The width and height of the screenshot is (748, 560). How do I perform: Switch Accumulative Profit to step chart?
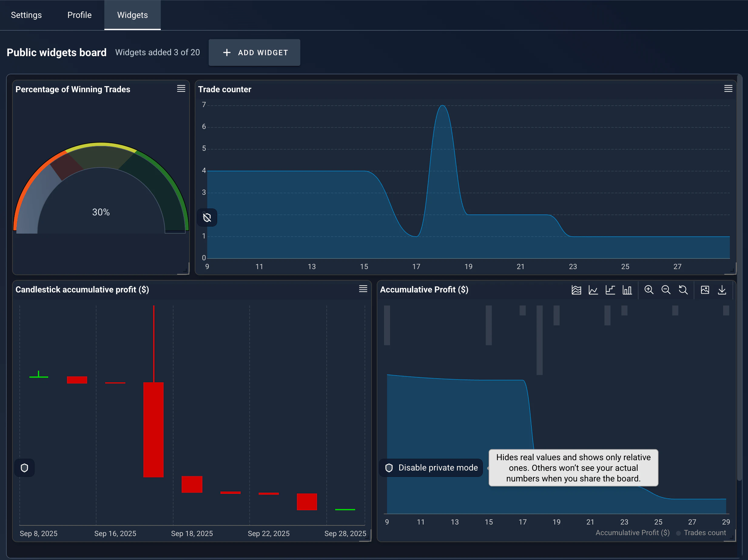(x=610, y=290)
